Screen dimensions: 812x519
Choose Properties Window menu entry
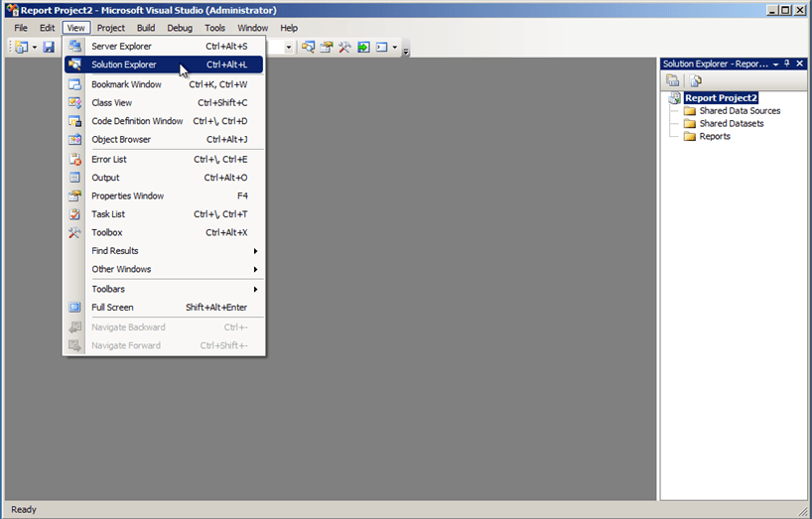tap(164, 195)
